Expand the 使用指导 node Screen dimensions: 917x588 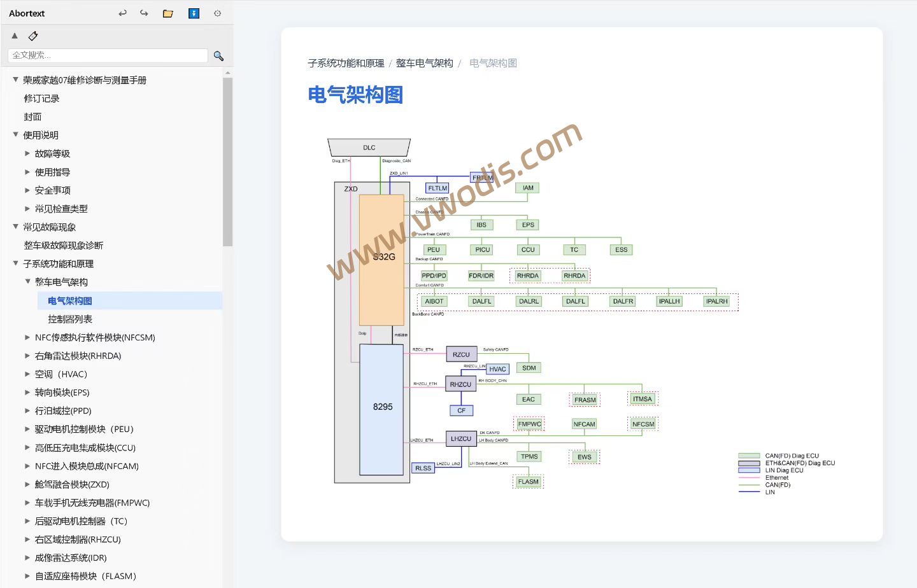[x=27, y=172]
